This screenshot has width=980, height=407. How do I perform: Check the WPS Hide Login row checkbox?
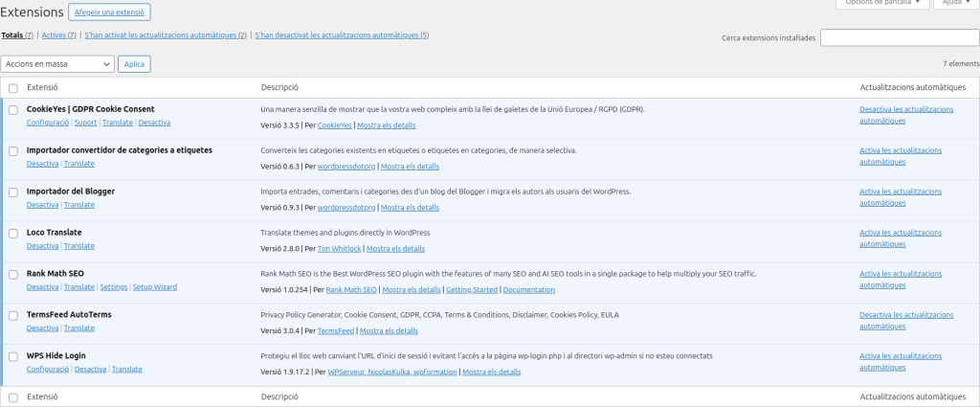13,356
